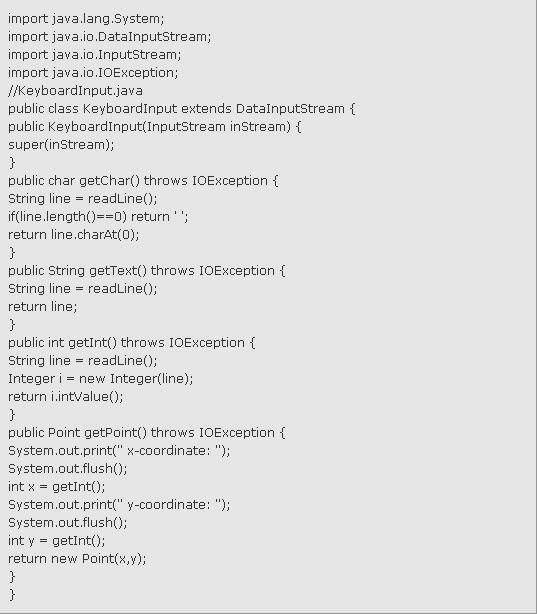The image size is (538, 614).
Task: Click the import java.io.InputStream line
Action: [x=95, y=55]
